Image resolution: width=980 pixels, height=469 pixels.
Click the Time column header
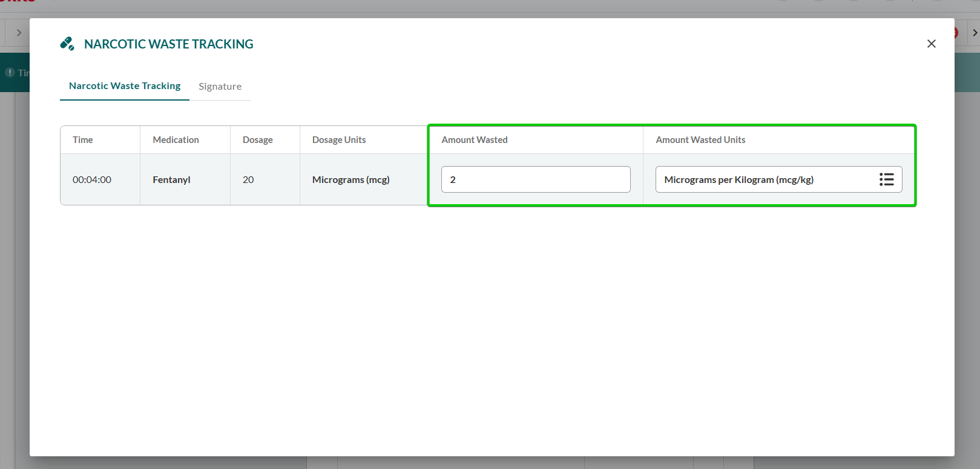click(x=83, y=140)
